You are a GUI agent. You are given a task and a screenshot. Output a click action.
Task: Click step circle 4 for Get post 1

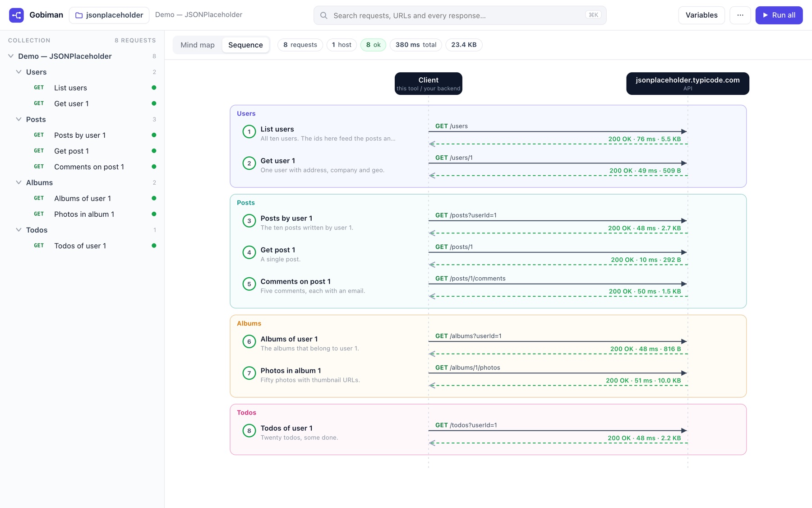pyautogui.click(x=249, y=252)
